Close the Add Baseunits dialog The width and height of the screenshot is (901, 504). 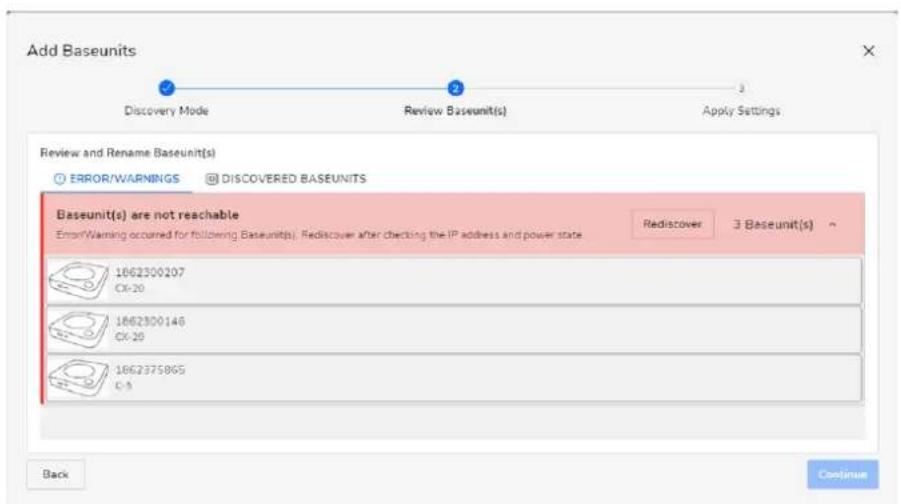coord(868,51)
